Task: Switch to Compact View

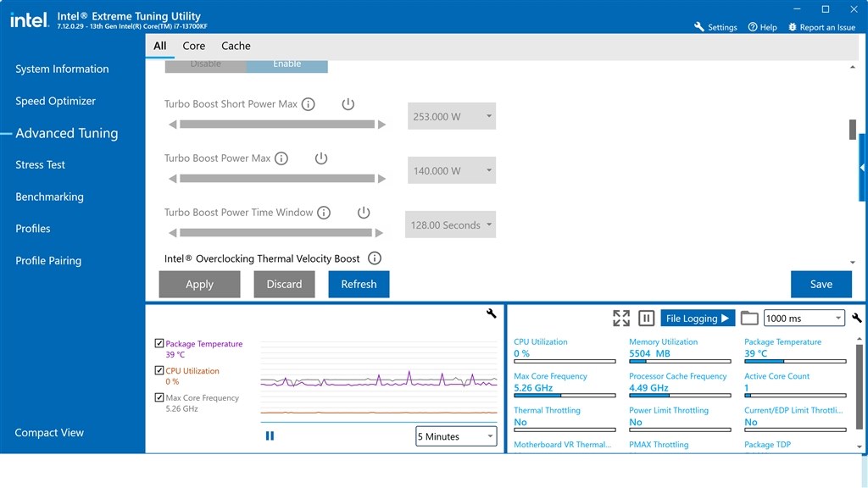Action: point(49,433)
